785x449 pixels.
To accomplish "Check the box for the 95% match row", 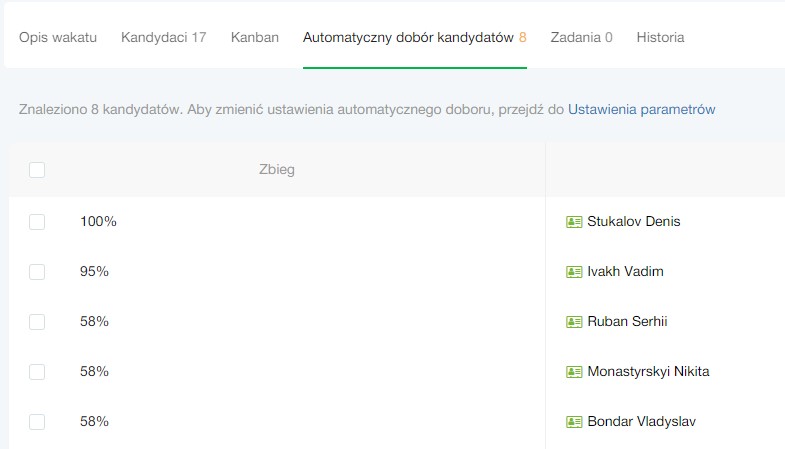I will coord(37,272).
